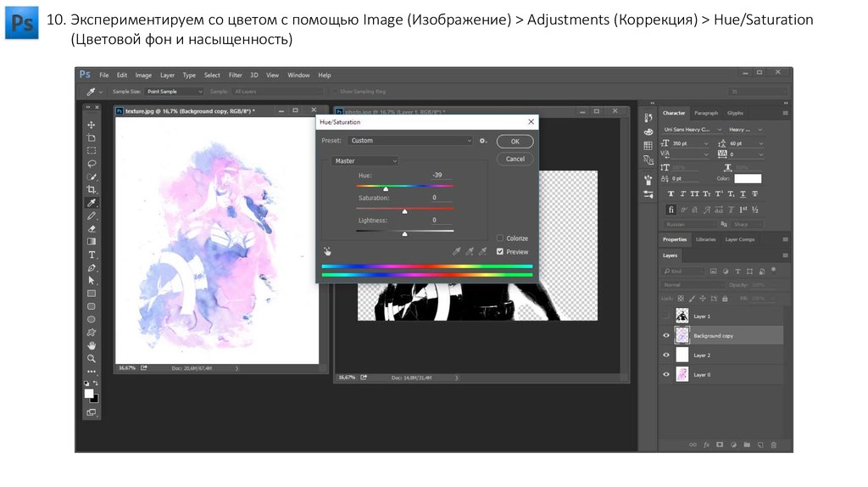Open the History panel icon
Image resolution: width=868 pixels, height=487 pixels.
pos(648,117)
